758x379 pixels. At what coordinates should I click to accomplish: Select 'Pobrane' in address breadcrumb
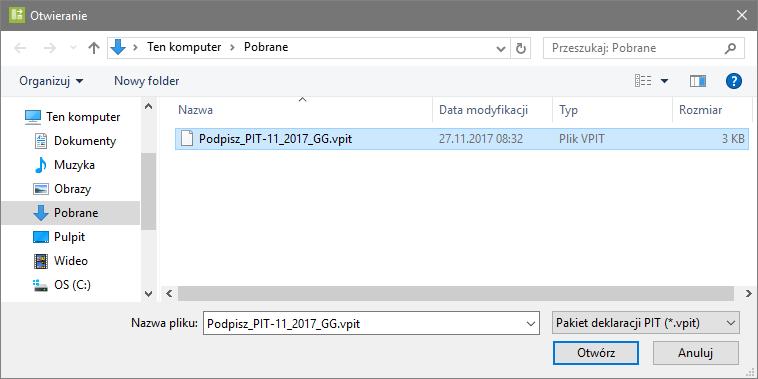click(266, 47)
